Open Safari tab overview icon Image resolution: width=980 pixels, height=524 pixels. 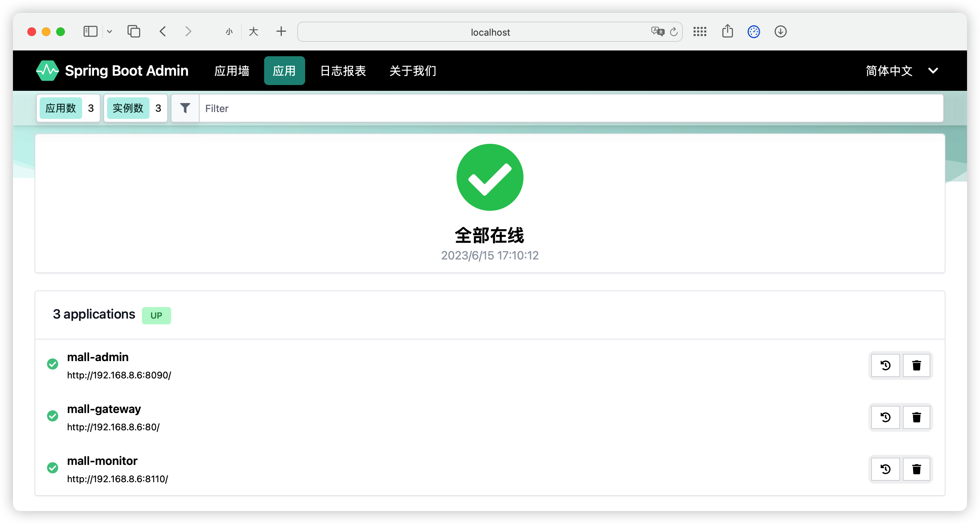click(x=134, y=31)
